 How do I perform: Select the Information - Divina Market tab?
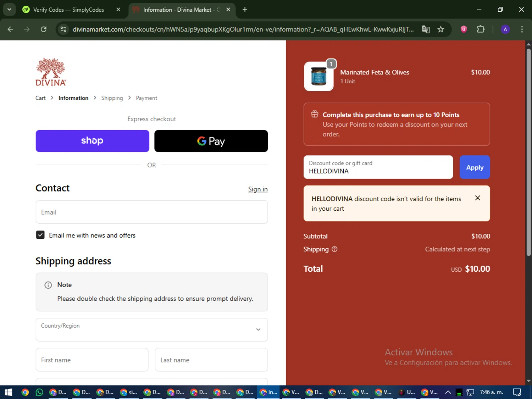coord(181,10)
